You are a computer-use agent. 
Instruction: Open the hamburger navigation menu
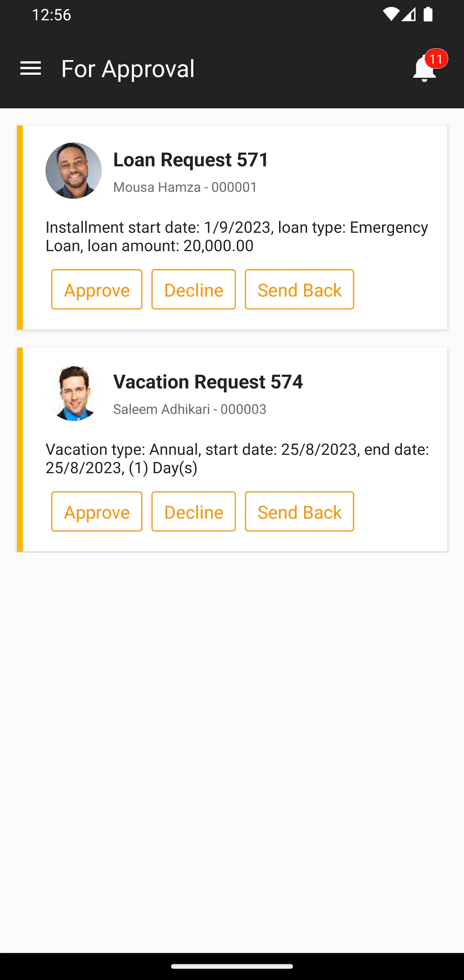[x=30, y=68]
